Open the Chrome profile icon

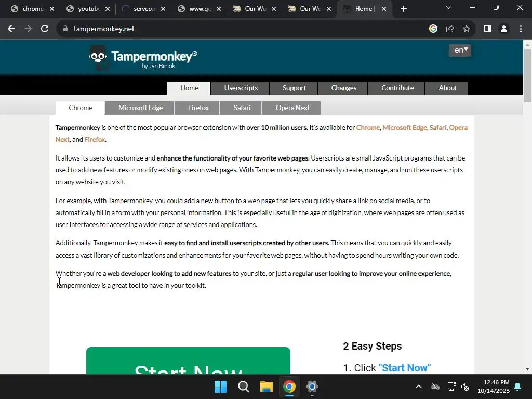tap(504, 29)
